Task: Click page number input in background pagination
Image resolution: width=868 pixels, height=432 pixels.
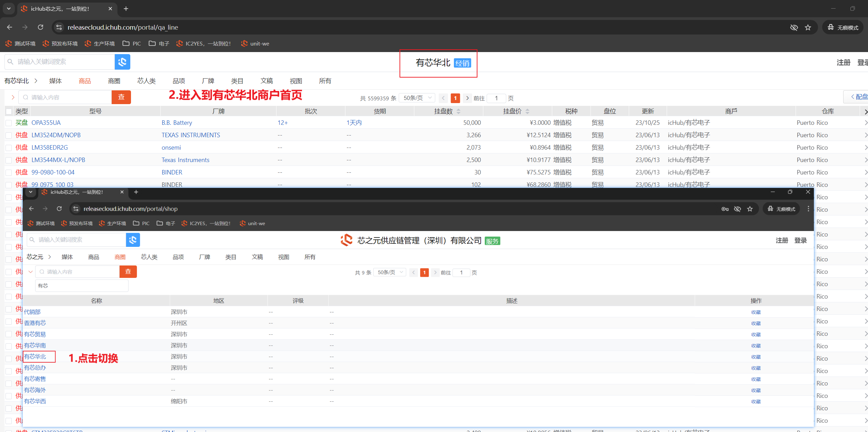Action: tap(496, 98)
